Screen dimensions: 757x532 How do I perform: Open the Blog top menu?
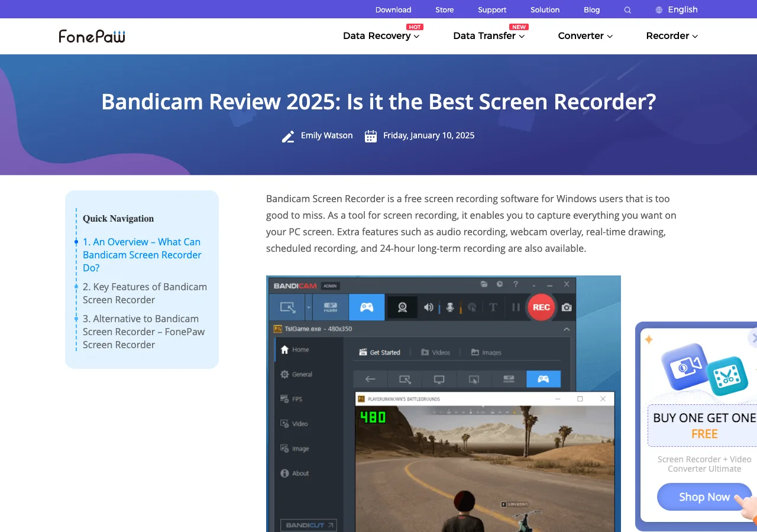[x=592, y=10]
